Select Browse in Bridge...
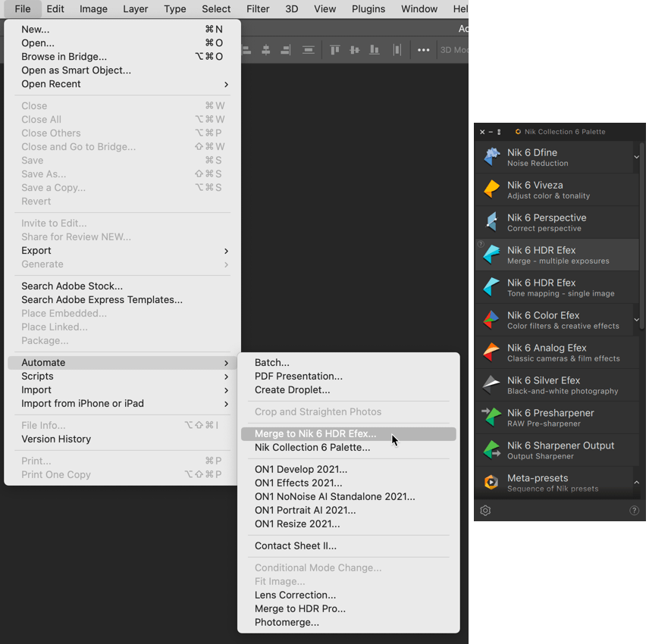The width and height of the screenshot is (649, 644). [x=123, y=57]
